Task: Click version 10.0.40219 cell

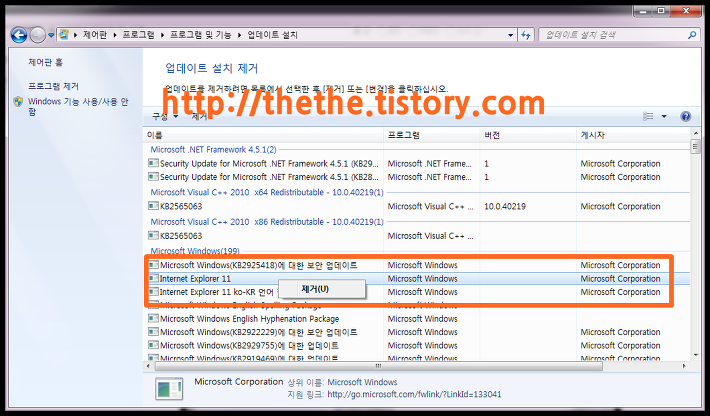Action: click(x=505, y=206)
